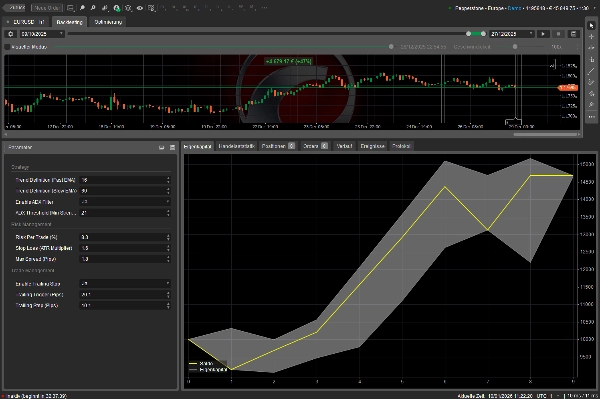Adjust the Trend Definition Fast EMA stepper
Viewport: 600px width, 399px height.
(x=168, y=180)
